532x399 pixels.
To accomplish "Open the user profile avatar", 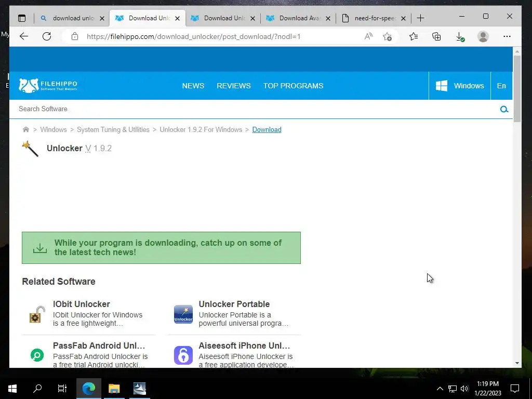I will (x=483, y=36).
